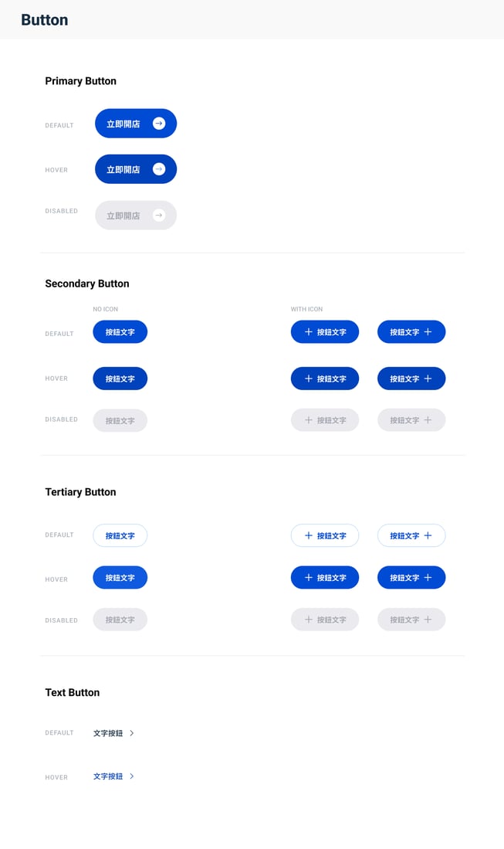Click trailing plus icon in hover tertiary button

[428, 578]
